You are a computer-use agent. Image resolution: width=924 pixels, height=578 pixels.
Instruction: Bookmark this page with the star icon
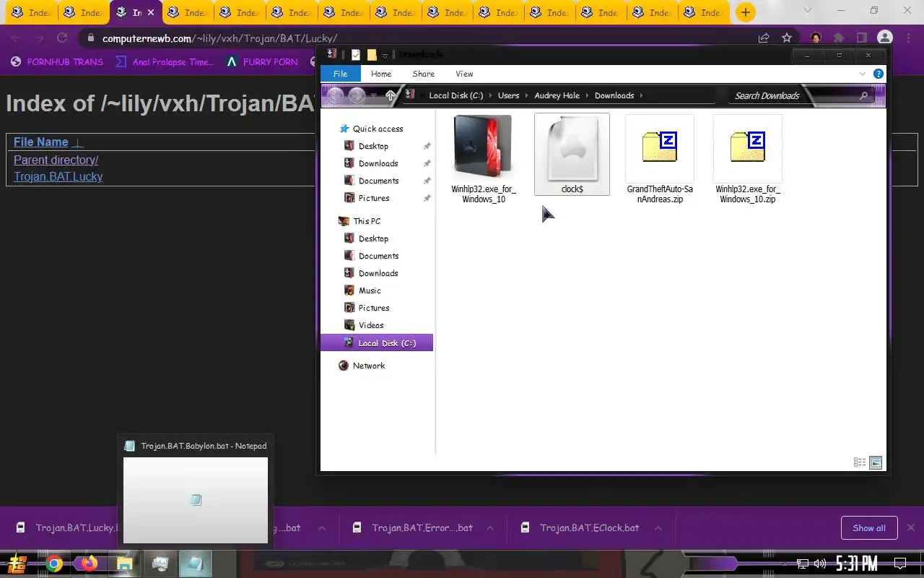pos(787,38)
